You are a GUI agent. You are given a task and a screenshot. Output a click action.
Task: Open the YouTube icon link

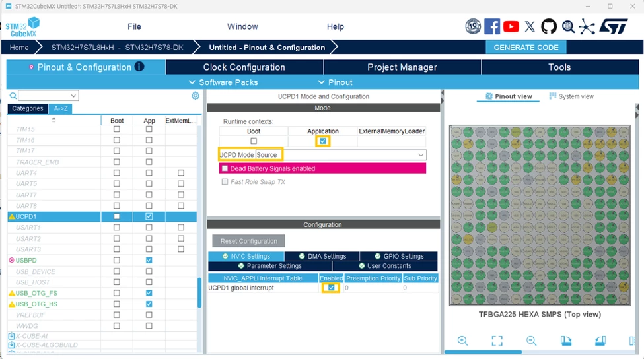511,26
